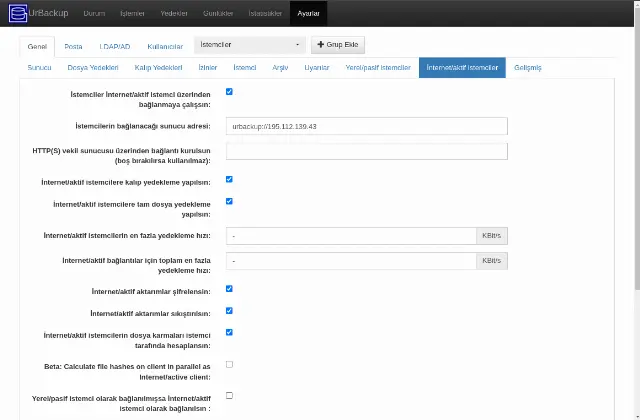Click the Grup Ekle button

point(338,45)
